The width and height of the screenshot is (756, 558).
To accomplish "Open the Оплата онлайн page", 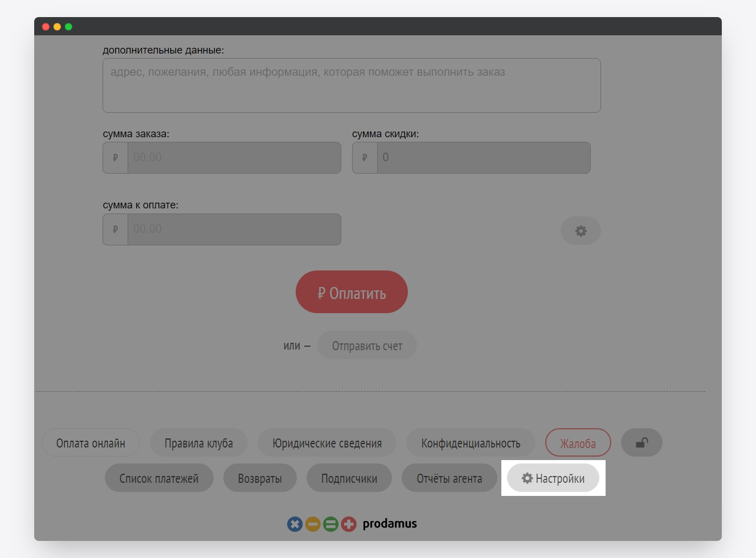I will click(x=91, y=443).
